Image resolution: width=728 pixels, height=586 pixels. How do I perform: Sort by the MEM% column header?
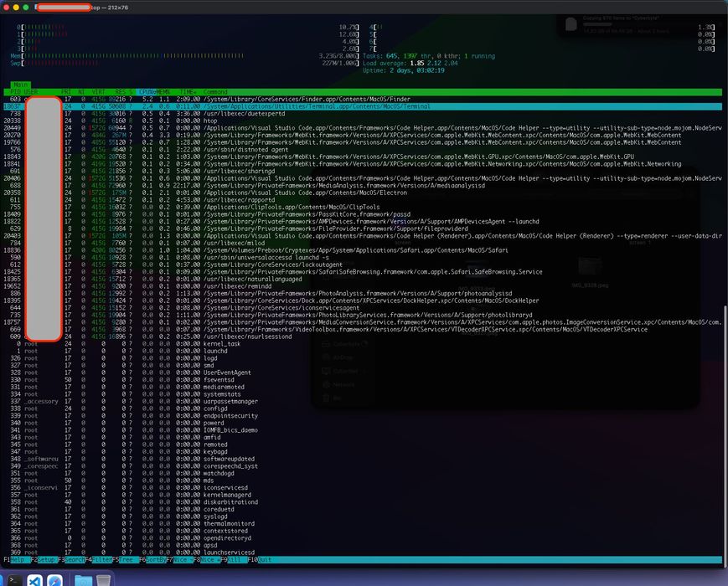point(163,92)
